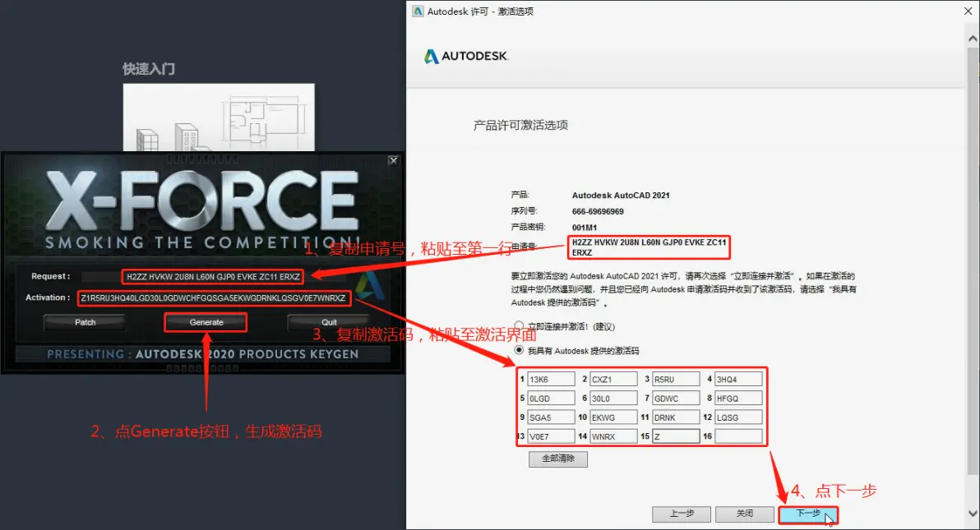Close the X-FORCE keygen window
Viewport: 980px width, 530px height.
[x=393, y=160]
